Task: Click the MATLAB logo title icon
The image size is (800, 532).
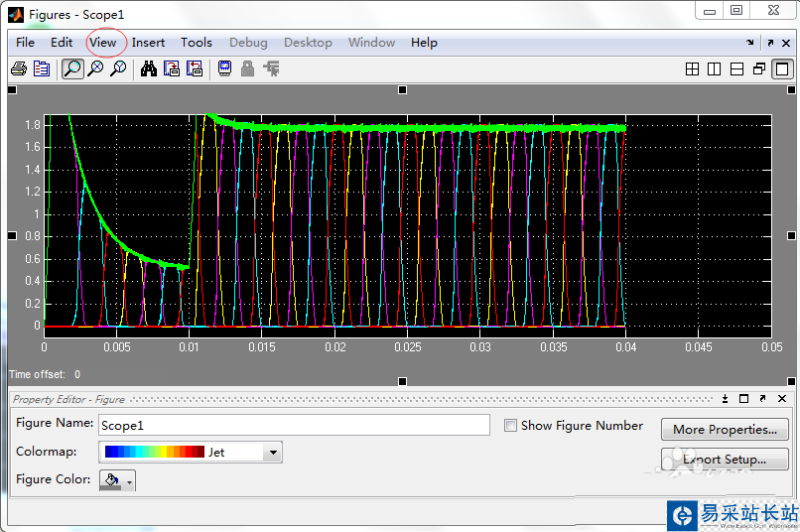Action: [15, 15]
